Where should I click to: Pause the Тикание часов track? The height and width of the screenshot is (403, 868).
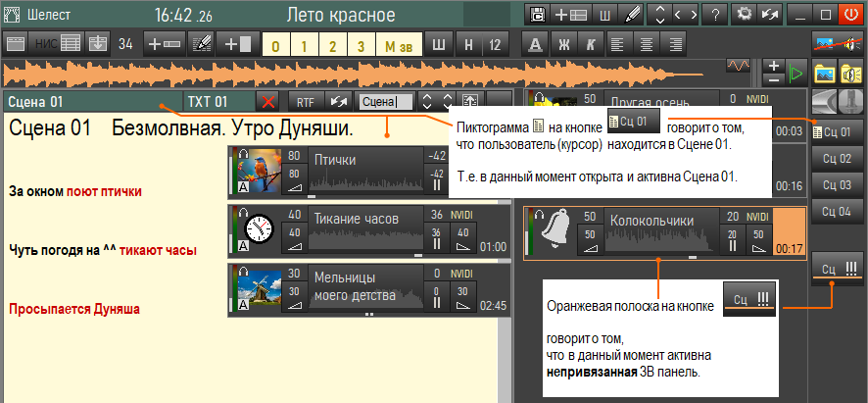coord(437,243)
